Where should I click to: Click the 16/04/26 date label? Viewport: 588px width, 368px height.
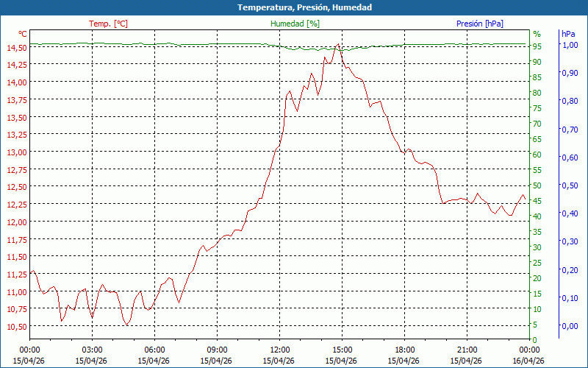pyautogui.click(x=529, y=361)
